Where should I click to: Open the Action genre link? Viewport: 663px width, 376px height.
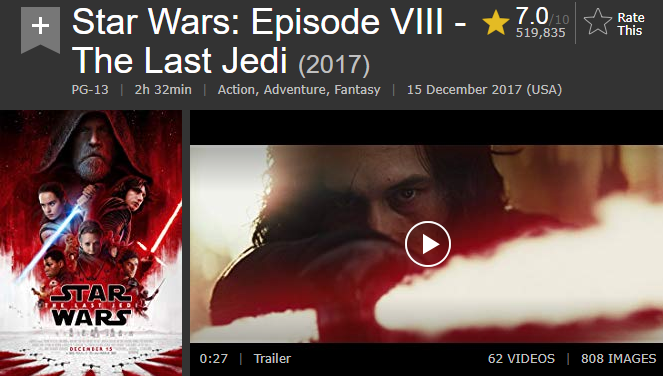pos(236,90)
